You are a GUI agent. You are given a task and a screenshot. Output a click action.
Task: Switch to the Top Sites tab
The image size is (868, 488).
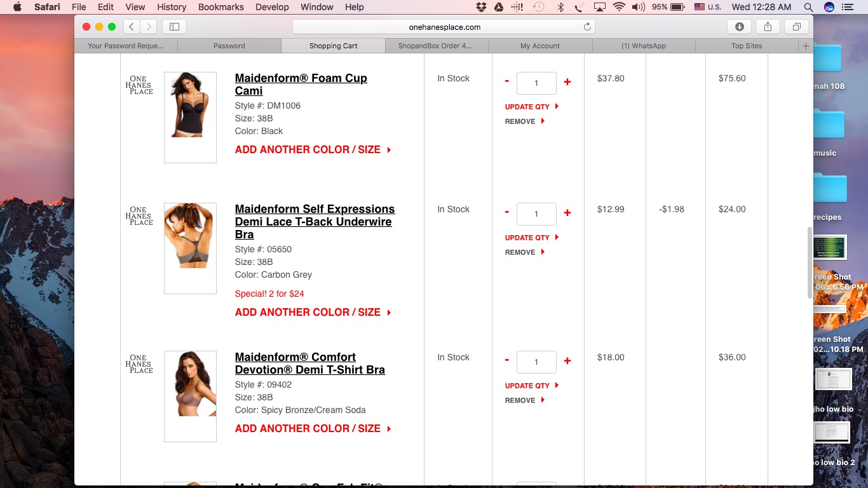coord(747,46)
